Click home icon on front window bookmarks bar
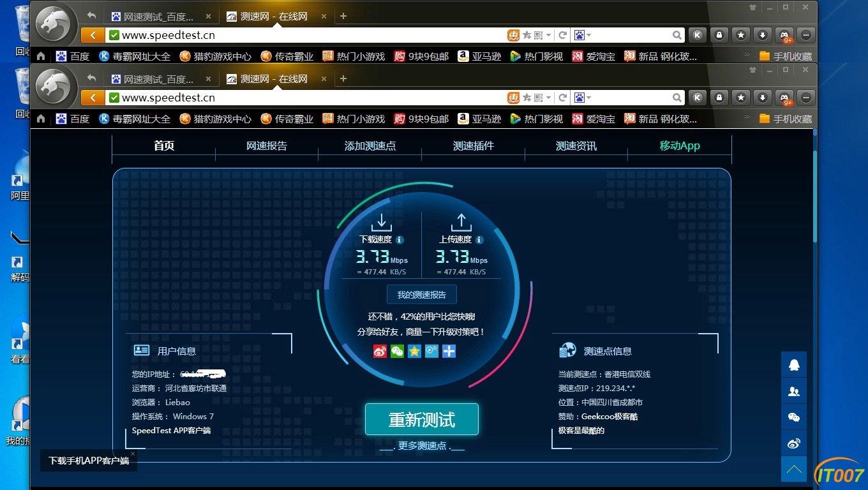The image size is (868, 490). pyautogui.click(x=41, y=119)
